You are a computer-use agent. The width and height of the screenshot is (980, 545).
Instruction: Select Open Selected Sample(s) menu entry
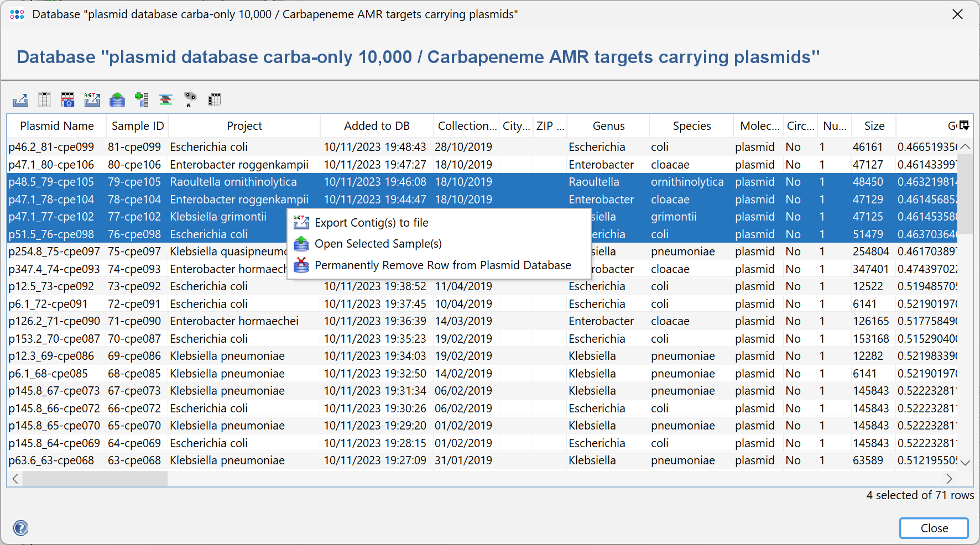click(x=378, y=244)
